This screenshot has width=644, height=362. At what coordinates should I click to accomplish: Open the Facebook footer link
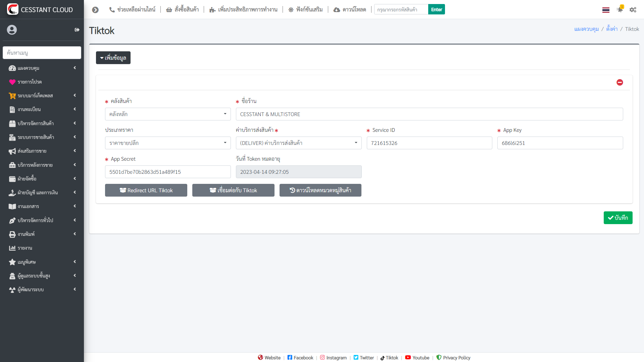300,358
